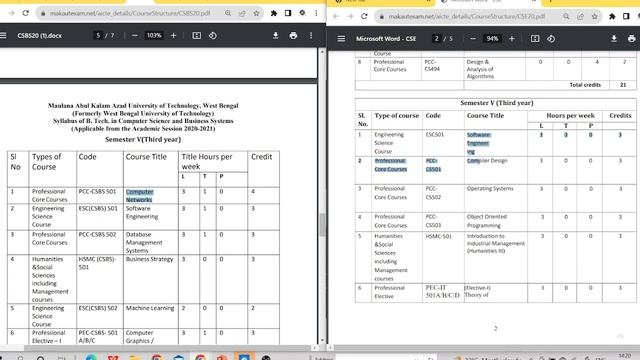Zoom out in right PDF viewer
Image resolution: width=640 pixels, height=360 pixels.
(x=473, y=39)
